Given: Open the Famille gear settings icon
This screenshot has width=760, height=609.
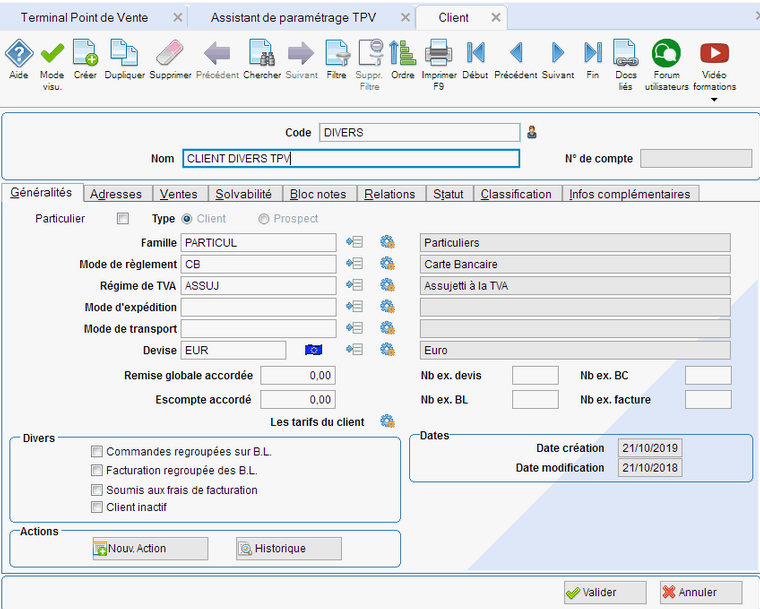Looking at the screenshot, I should 387,242.
